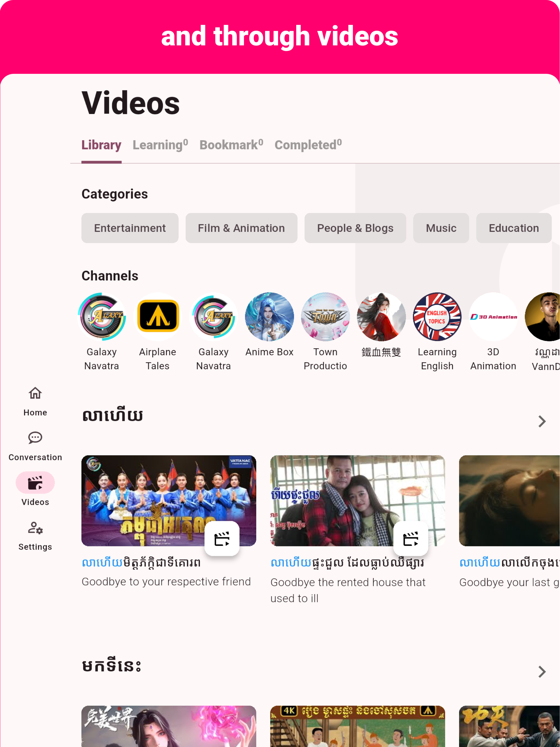
Task: Expand the លាហើយ section chevron
Action: click(542, 421)
